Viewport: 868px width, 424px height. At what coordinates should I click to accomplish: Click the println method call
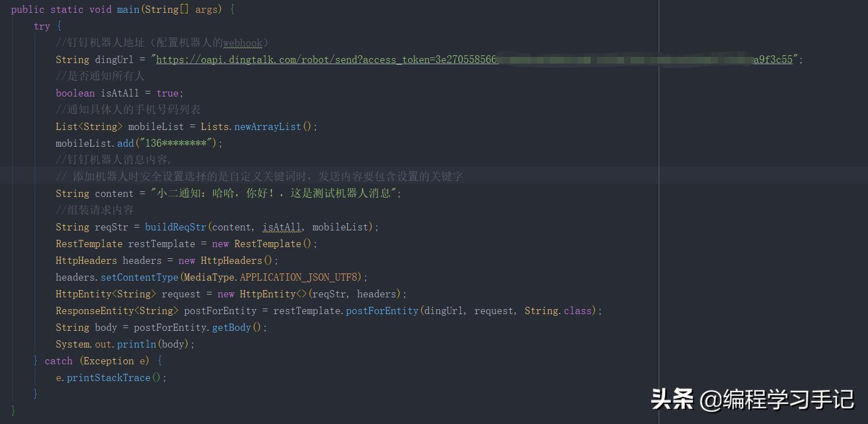coord(137,344)
